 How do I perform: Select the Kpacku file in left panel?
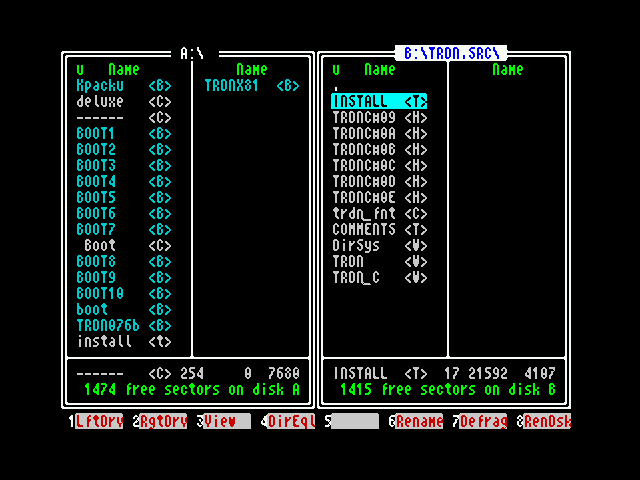coord(124,86)
